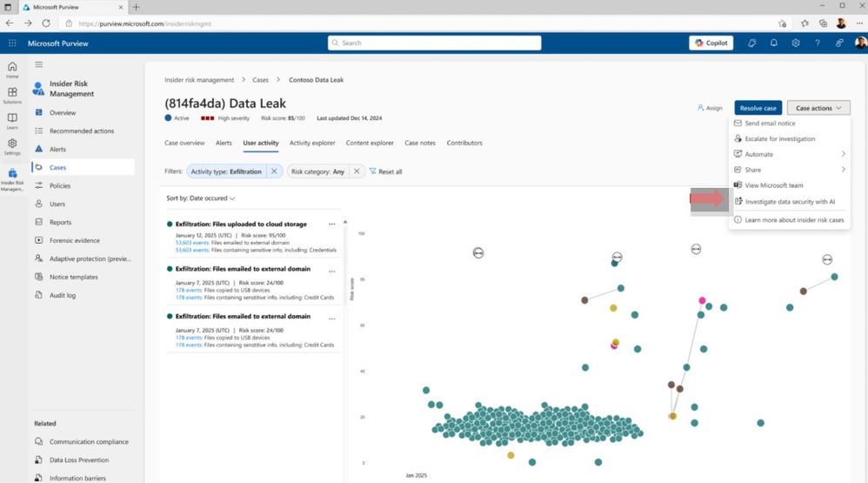Open Risk category Any filter pill
This screenshot has width=868, height=483.
click(317, 171)
